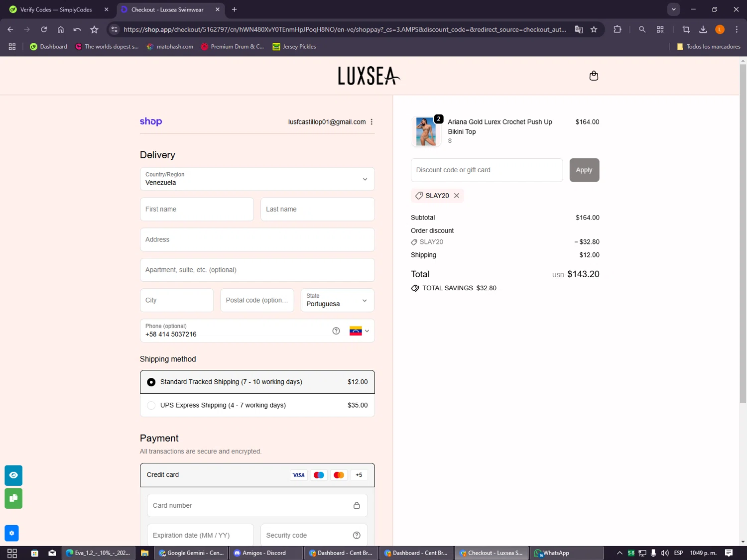Open the apps grid in bookmarks bar
The width and height of the screenshot is (747, 560).
[x=12, y=47]
